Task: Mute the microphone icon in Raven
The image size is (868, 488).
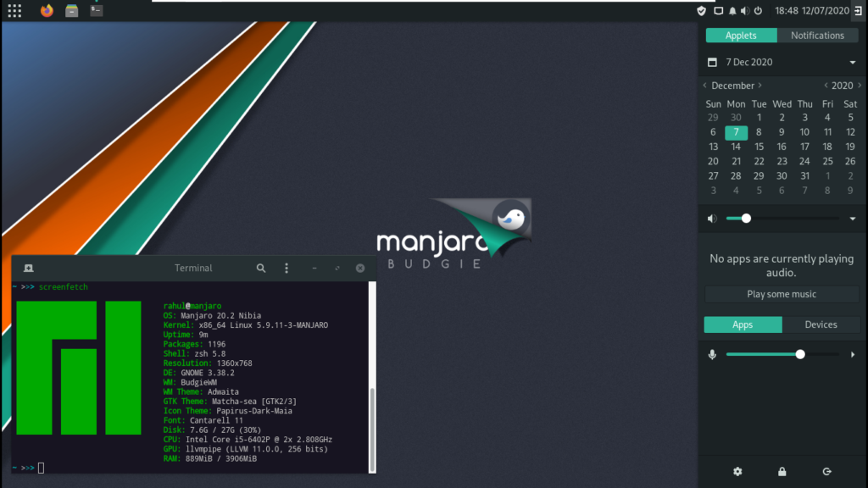Action: click(x=712, y=354)
